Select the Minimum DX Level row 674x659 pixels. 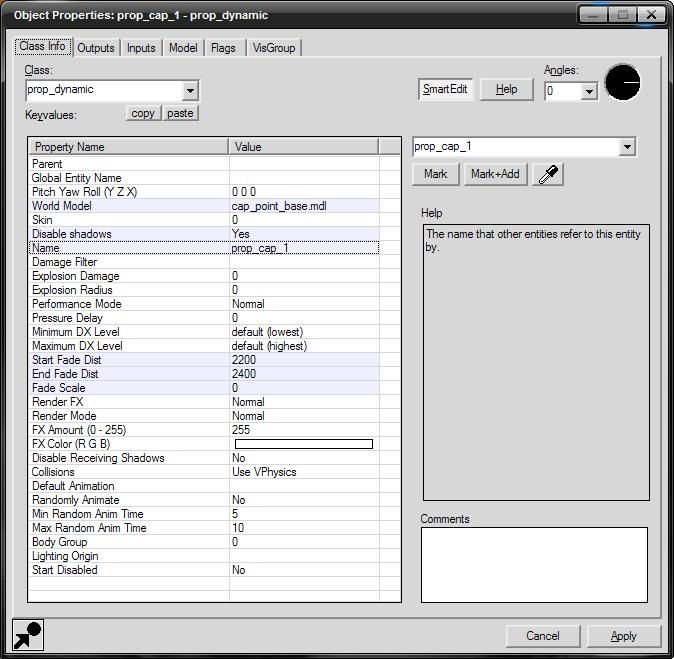(204, 332)
